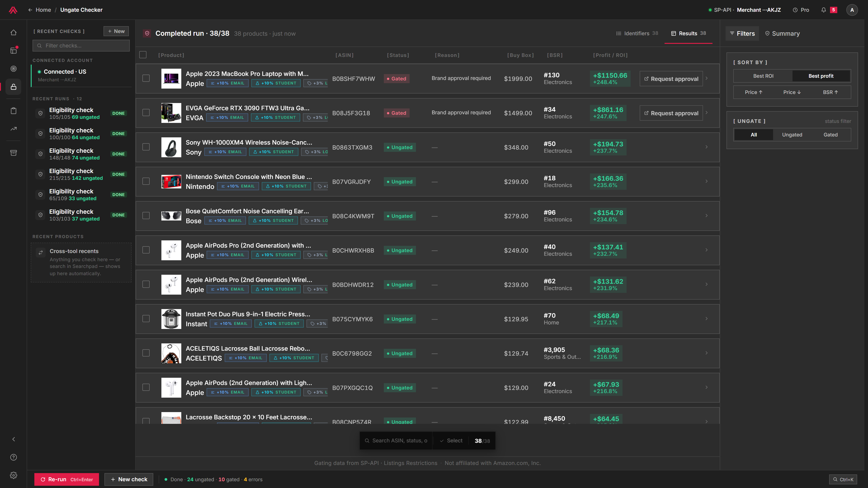This screenshot has height=488, width=868.
Task: Check the Sony WH-1000XM4 row checkbox
Action: click(x=146, y=147)
